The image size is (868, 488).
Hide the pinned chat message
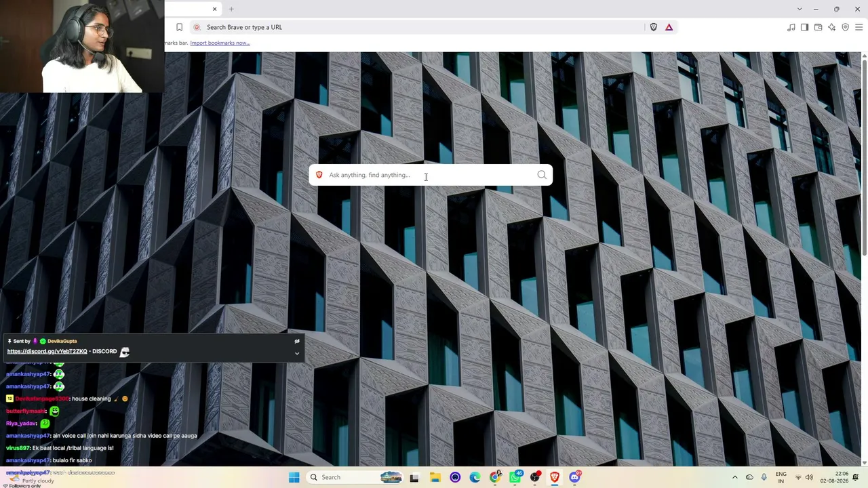(297, 341)
